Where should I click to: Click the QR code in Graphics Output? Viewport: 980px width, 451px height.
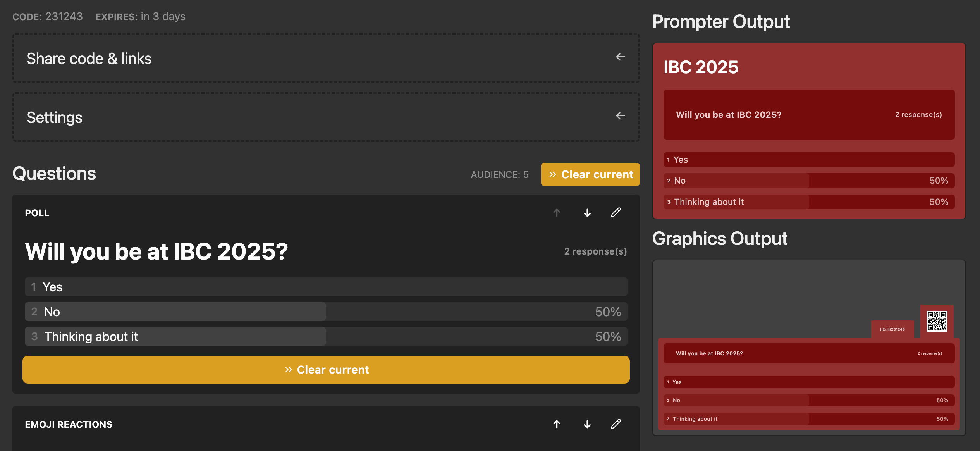coord(937,321)
